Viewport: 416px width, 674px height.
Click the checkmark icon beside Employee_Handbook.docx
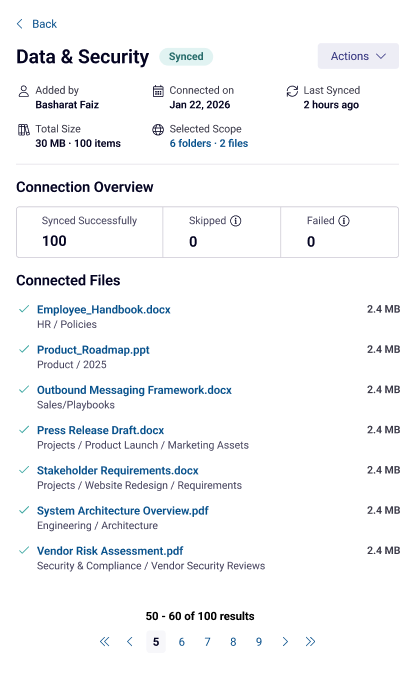[x=24, y=309]
